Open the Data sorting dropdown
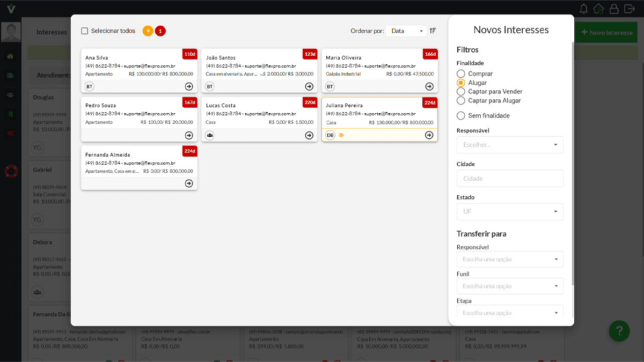This screenshot has height=362, width=644. coord(406,31)
